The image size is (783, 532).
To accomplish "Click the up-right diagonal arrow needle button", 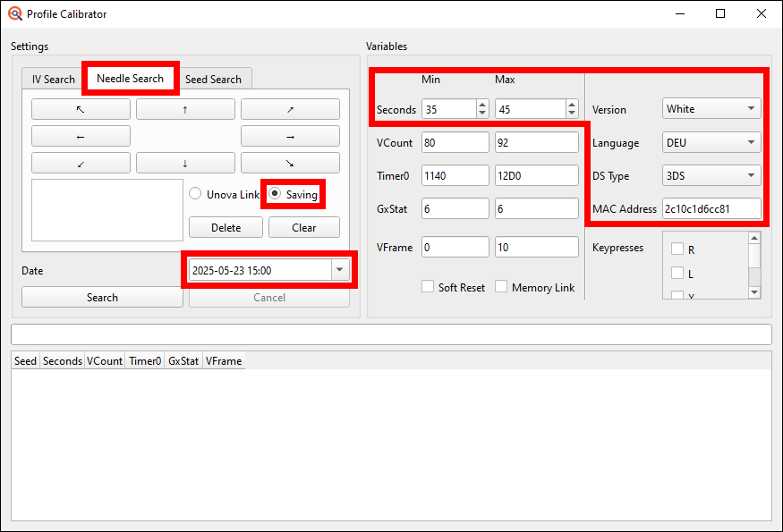I will pyautogui.click(x=289, y=108).
